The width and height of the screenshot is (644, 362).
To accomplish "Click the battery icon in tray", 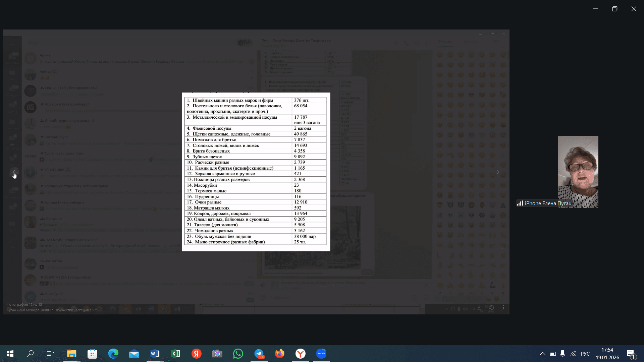I will click(x=553, y=354).
